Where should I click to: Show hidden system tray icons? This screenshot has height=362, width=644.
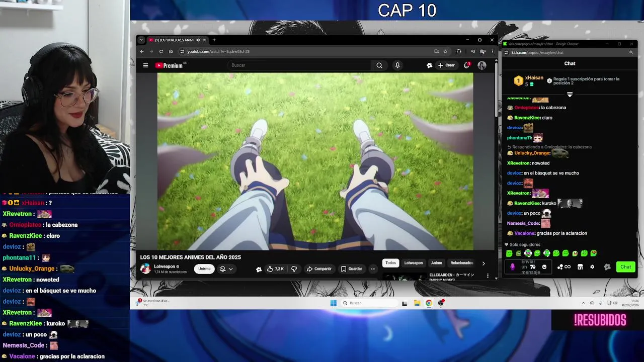tap(583, 303)
